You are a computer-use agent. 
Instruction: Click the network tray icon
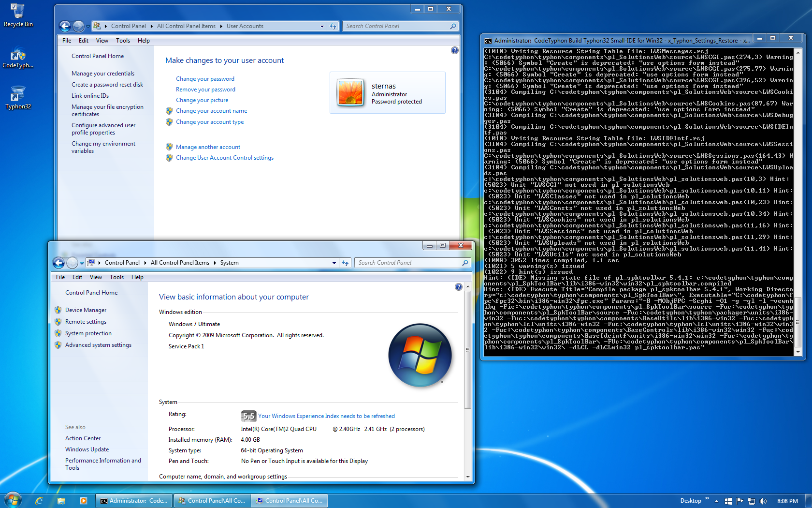point(751,501)
